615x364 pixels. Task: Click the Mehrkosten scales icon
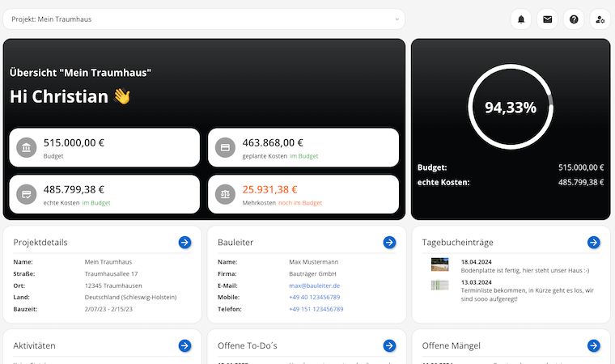click(226, 194)
